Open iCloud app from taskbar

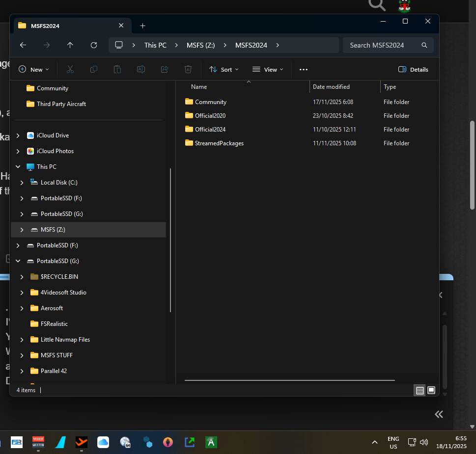tap(103, 442)
